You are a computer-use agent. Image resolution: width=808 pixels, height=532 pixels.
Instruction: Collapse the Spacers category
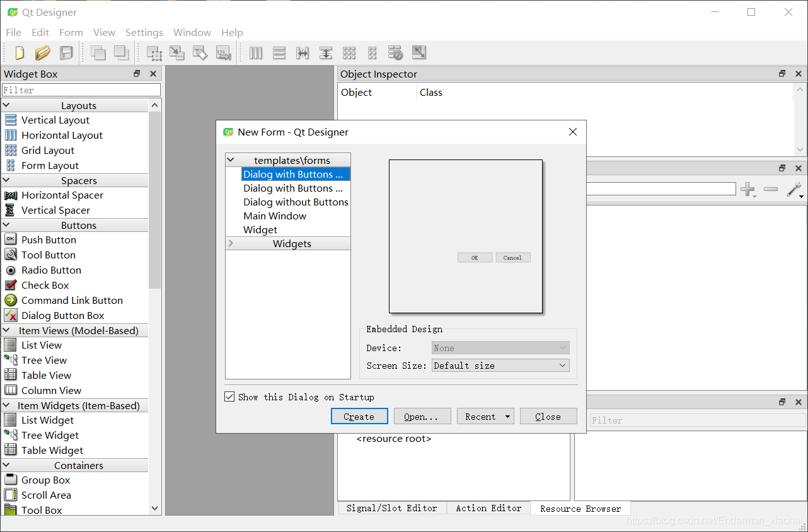(7, 180)
